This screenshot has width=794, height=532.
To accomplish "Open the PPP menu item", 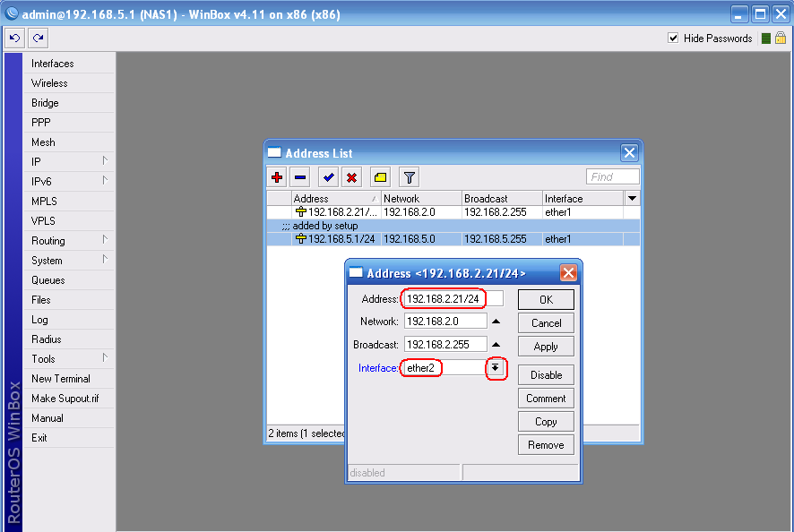I will (69, 123).
